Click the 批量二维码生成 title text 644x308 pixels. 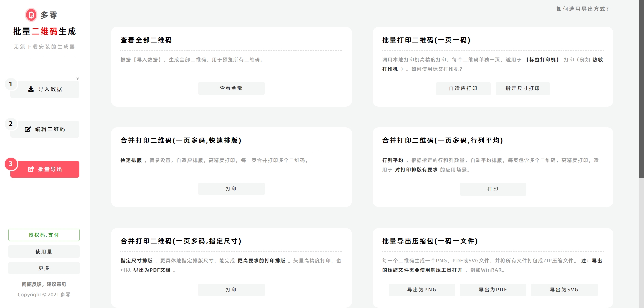coord(45,32)
